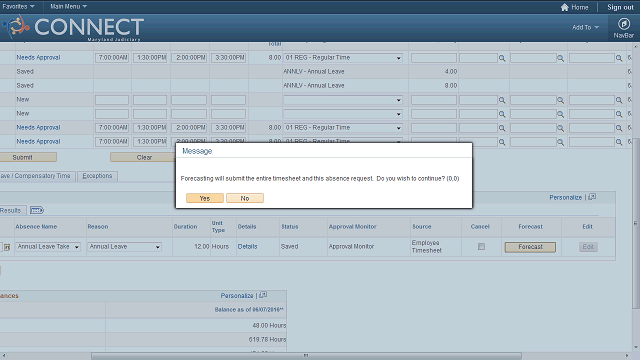The image size is (640, 360).
Task: Open time code dropdown in second New row
Action: 343,114
